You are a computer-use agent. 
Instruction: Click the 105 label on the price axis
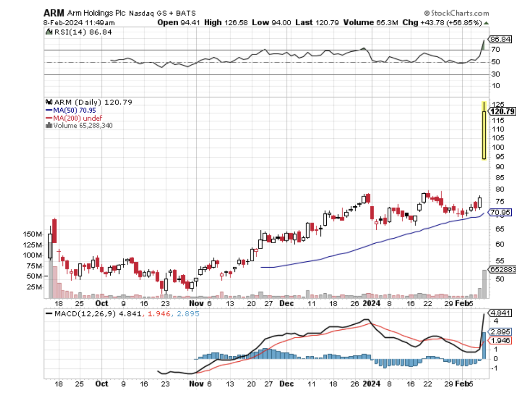[498, 138]
